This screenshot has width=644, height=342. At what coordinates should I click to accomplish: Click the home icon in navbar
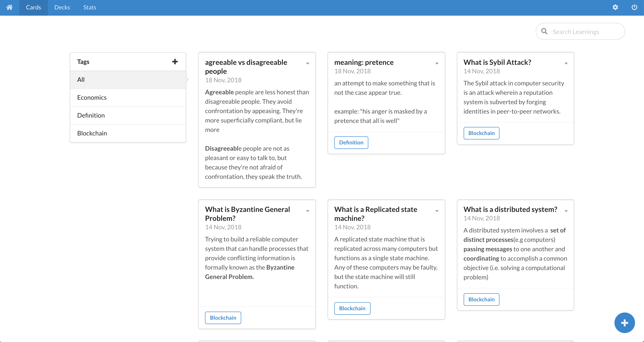pyautogui.click(x=9, y=7)
